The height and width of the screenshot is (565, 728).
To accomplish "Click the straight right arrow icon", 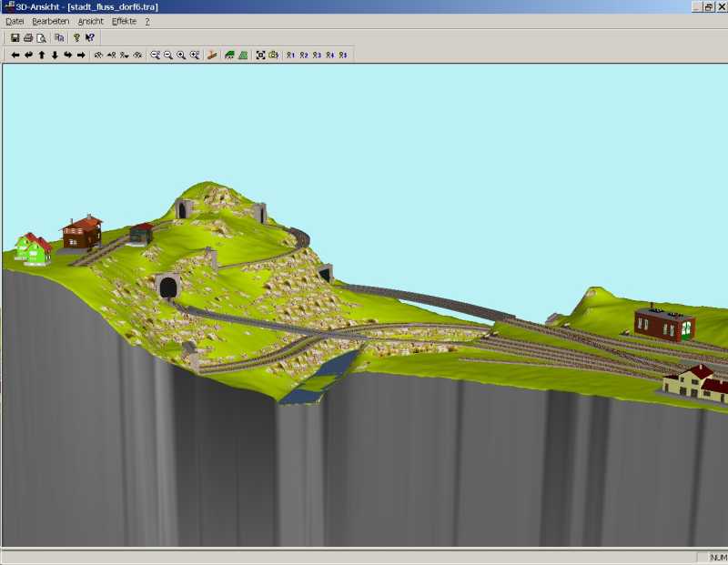I will pos(81,55).
